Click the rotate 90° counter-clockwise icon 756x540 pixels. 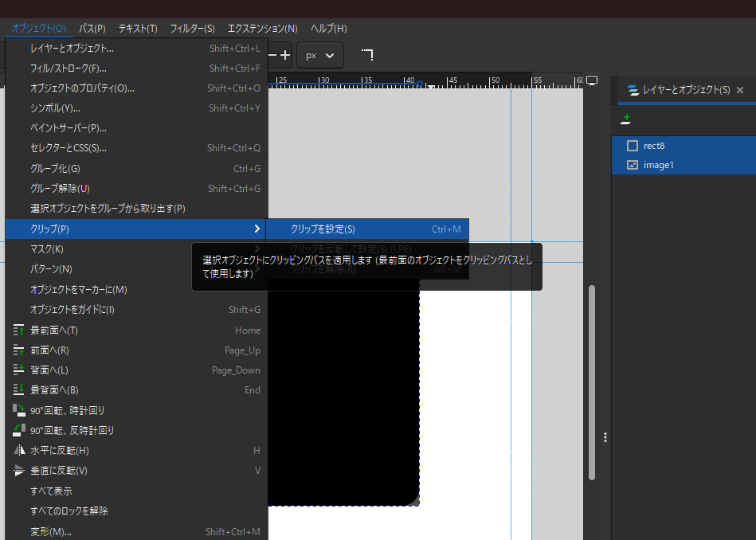point(19,430)
